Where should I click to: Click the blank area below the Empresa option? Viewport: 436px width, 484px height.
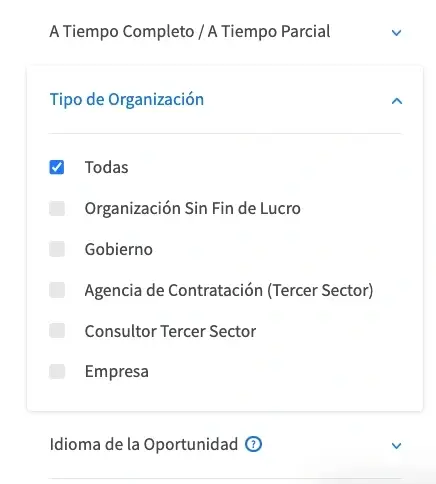225,396
